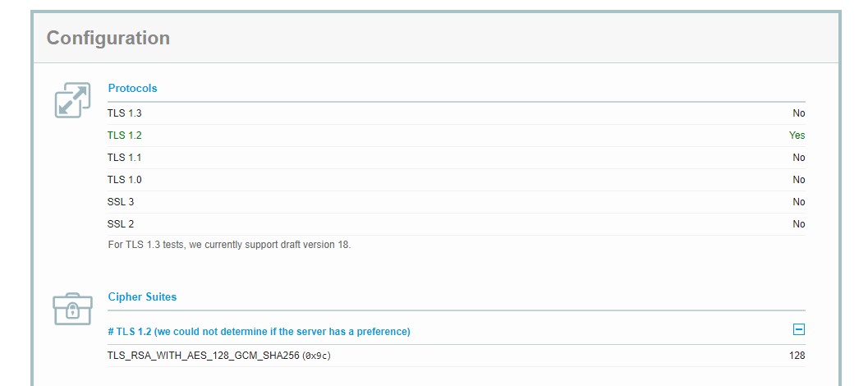Click the Cipher Suites padlock briefcase icon
Screen dimensions: 868x386
(x=72, y=309)
